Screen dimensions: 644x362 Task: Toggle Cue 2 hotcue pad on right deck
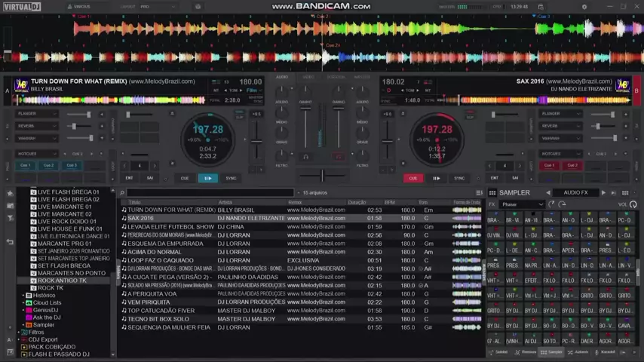click(x=572, y=165)
